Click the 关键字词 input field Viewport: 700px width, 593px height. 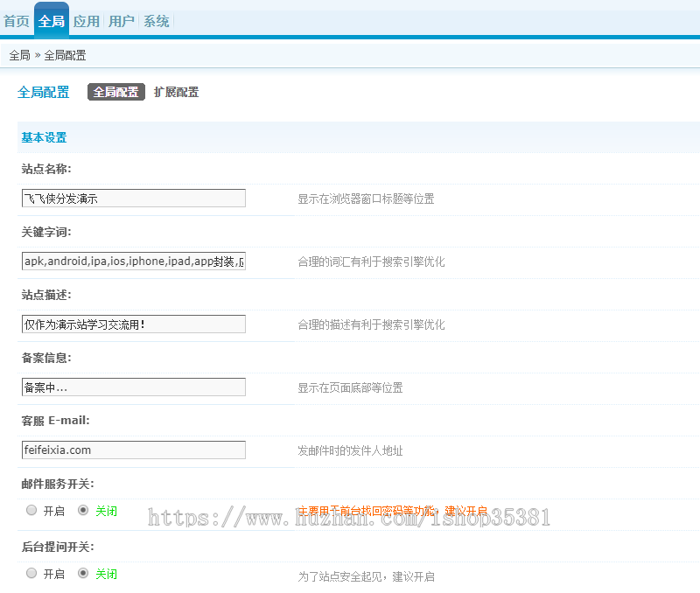134,261
